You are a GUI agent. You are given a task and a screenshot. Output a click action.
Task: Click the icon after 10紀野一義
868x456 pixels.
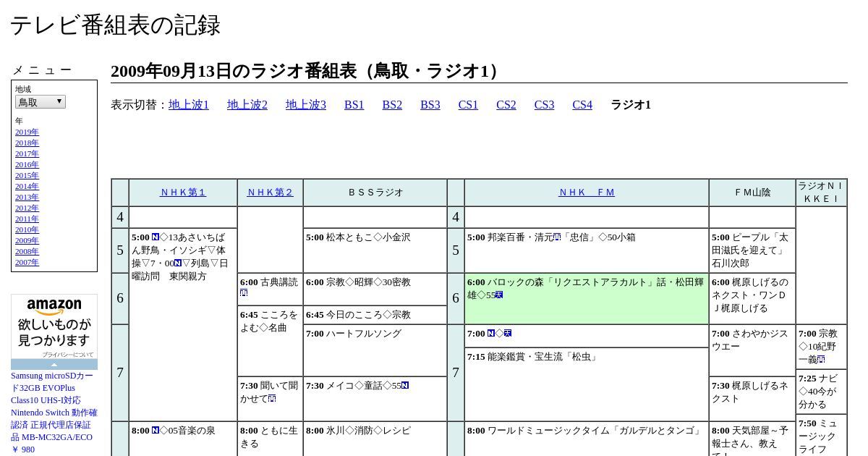pos(821,359)
